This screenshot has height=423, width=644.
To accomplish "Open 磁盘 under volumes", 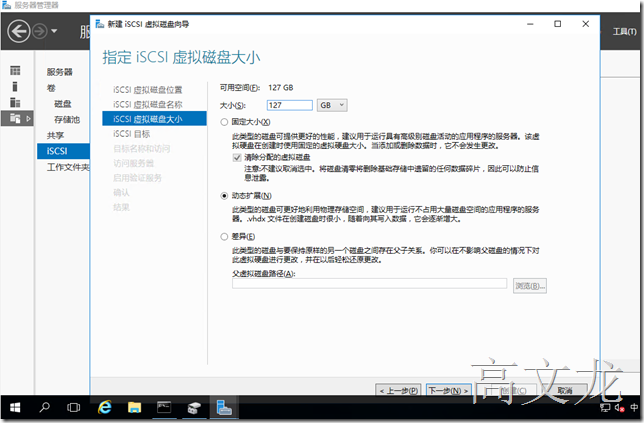I will pos(62,104).
